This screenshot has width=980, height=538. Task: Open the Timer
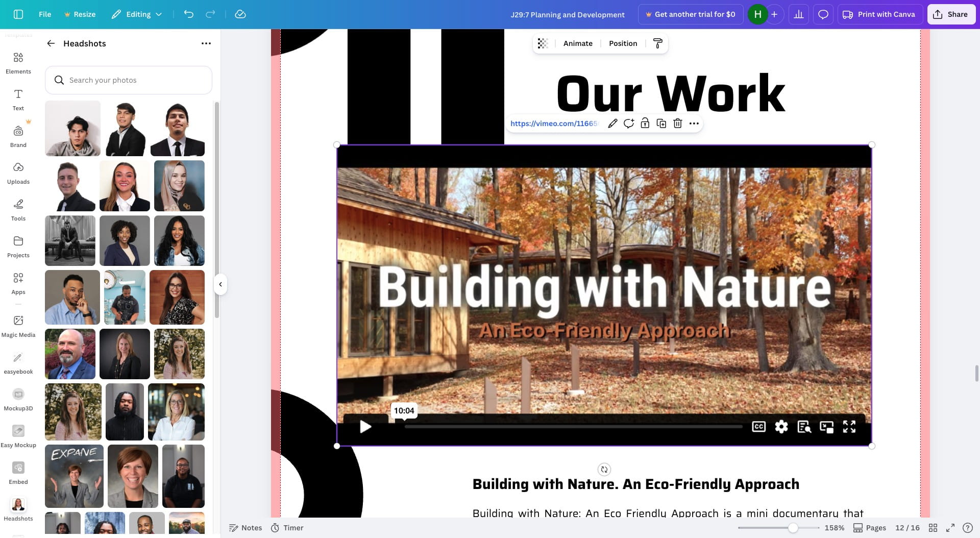click(287, 528)
